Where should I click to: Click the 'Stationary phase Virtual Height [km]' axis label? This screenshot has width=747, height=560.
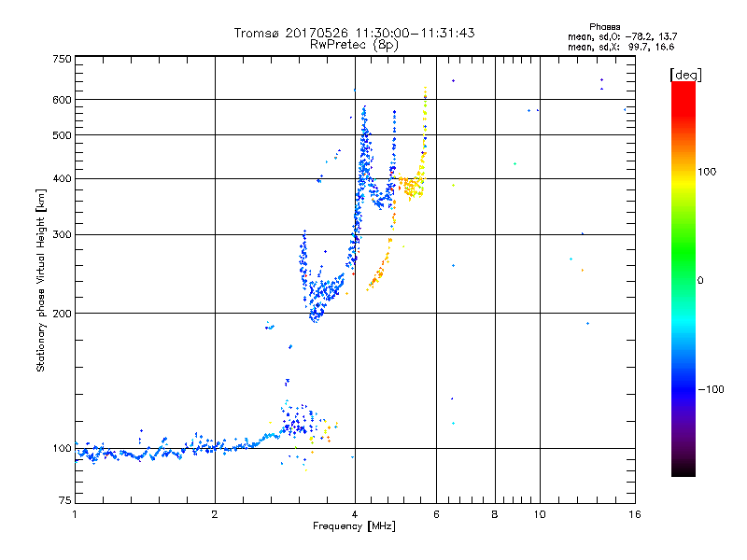(41, 281)
